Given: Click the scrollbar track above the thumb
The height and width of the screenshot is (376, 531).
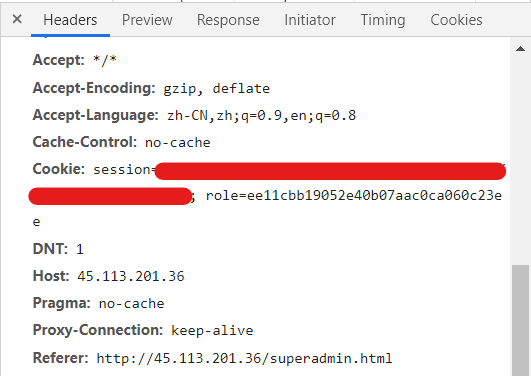Looking at the screenshot, I should click(521, 159).
